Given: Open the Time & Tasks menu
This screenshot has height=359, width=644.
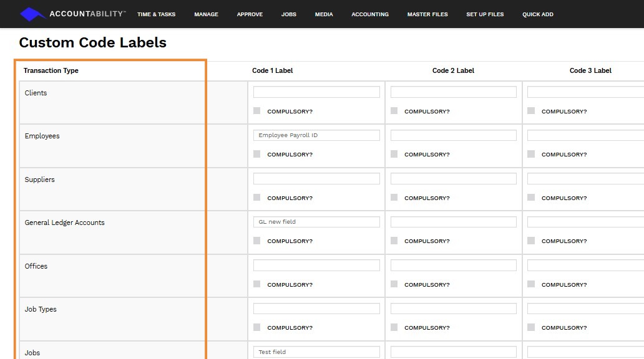Looking at the screenshot, I should (x=156, y=14).
